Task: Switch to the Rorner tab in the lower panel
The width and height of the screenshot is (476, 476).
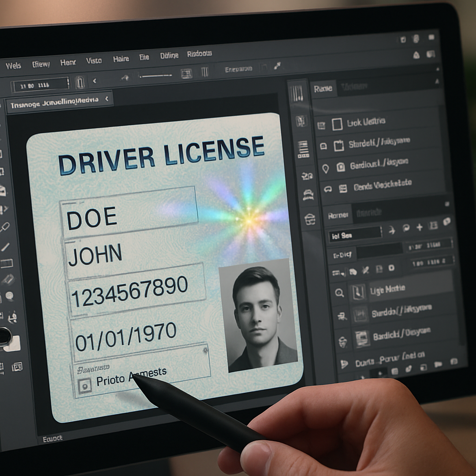Action: click(337, 215)
